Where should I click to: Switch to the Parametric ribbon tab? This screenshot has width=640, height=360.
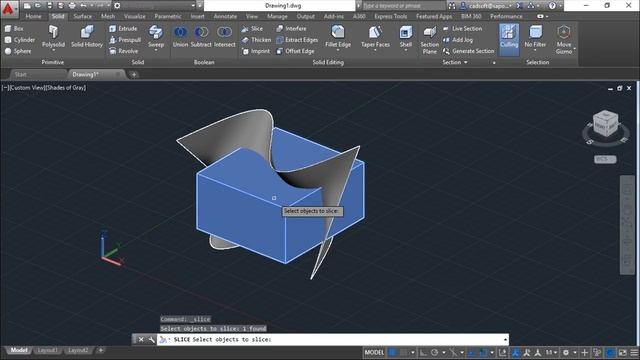[x=168, y=16]
